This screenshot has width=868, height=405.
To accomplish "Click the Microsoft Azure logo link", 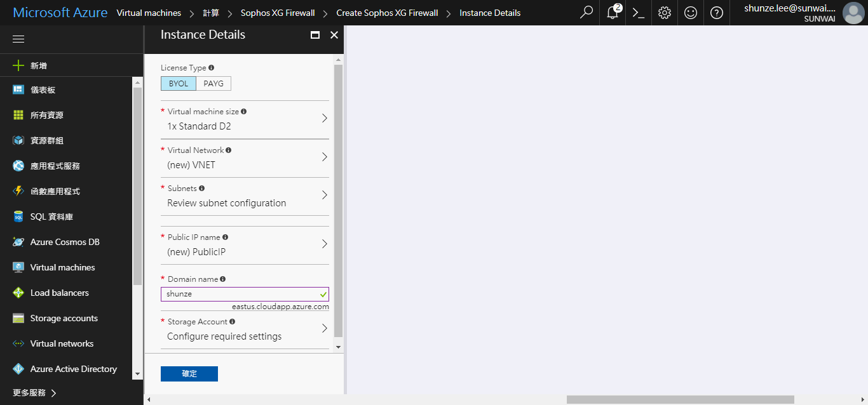I will pos(60,13).
